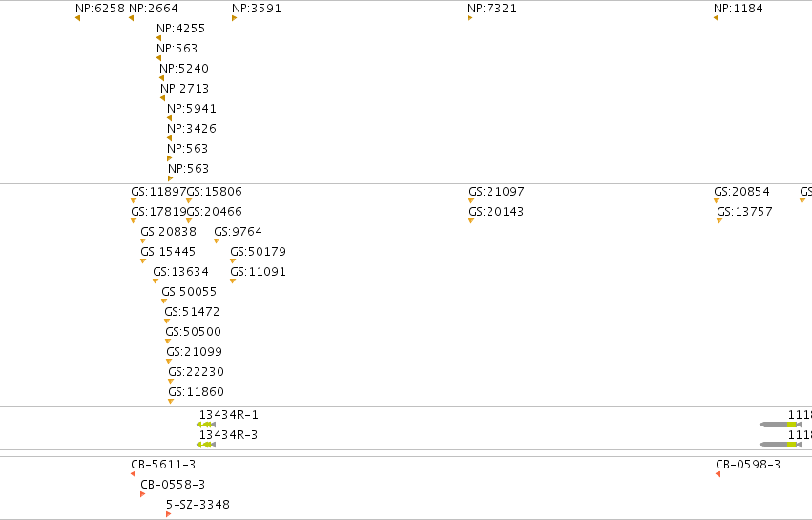Select the GS:9764 feature label
This screenshot has width=812, height=520.
coord(239,232)
